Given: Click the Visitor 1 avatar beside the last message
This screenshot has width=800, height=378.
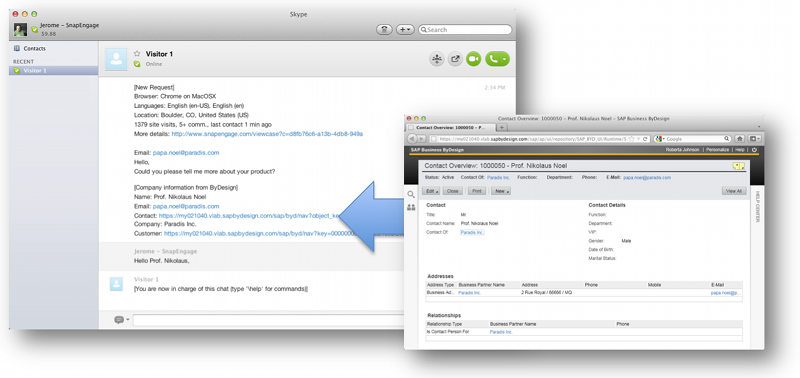Looking at the screenshot, I should coord(116,285).
